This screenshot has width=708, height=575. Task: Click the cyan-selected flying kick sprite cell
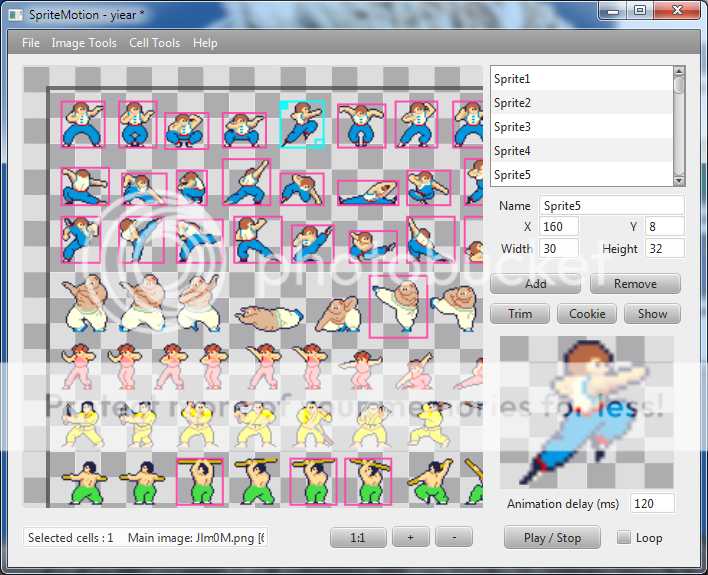pyautogui.click(x=302, y=124)
